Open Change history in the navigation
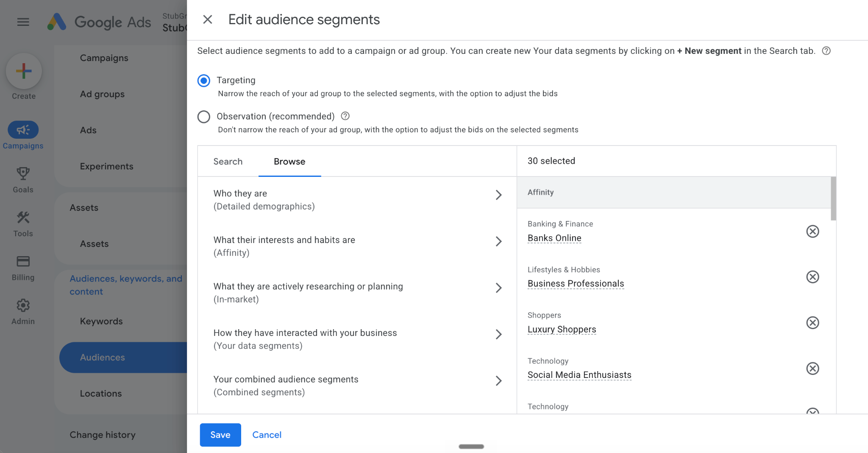 103,435
